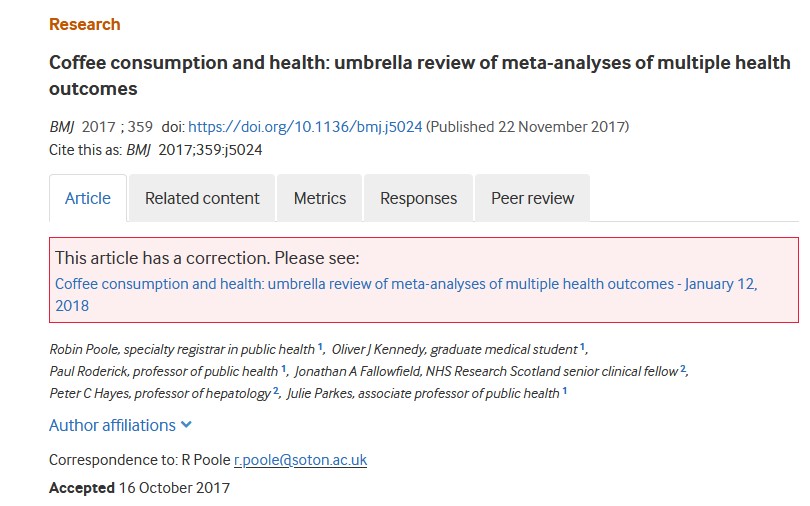Screen dimensions: 810x506
Task: Click affiliation superscript after Paul Roderick's title
Action: point(284,368)
